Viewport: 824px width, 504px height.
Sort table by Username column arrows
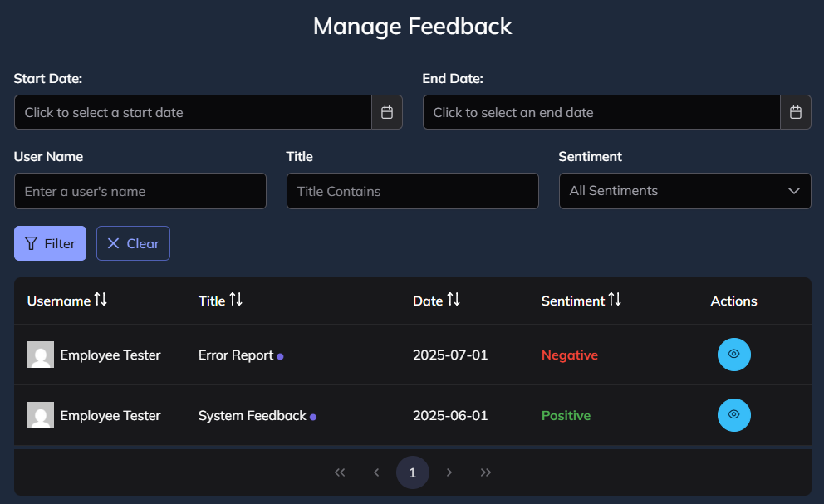click(101, 300)
